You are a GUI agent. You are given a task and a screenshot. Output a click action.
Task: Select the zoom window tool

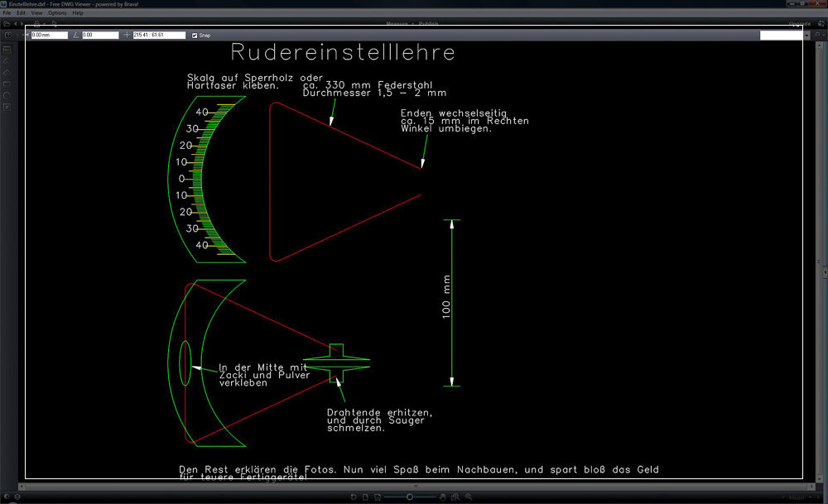(x=455, y=497)
